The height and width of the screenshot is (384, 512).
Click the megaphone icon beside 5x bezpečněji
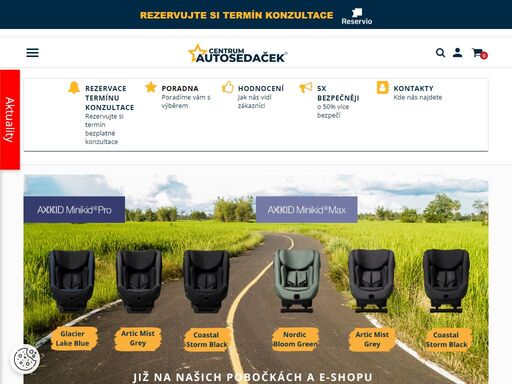click(306, 87)
